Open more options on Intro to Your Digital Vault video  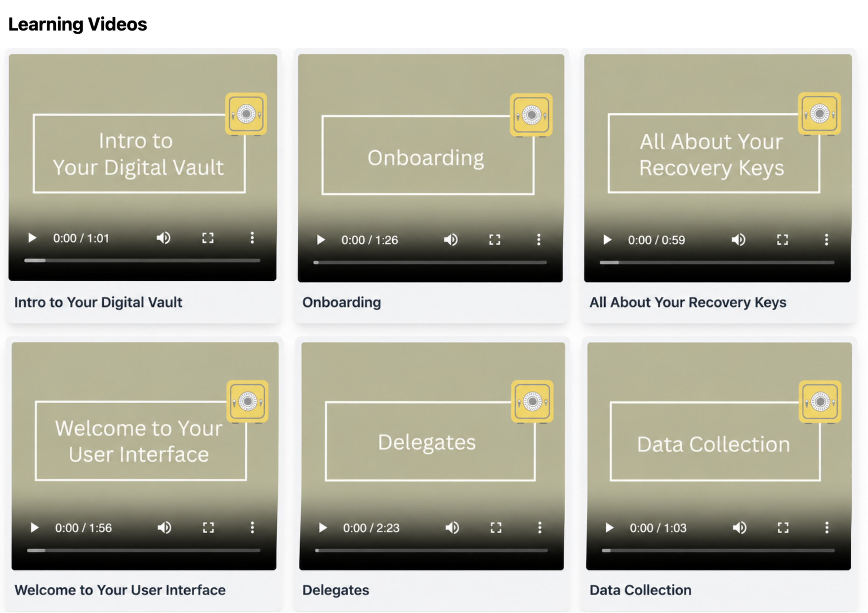pyautogui.click(x=252, y=238)
